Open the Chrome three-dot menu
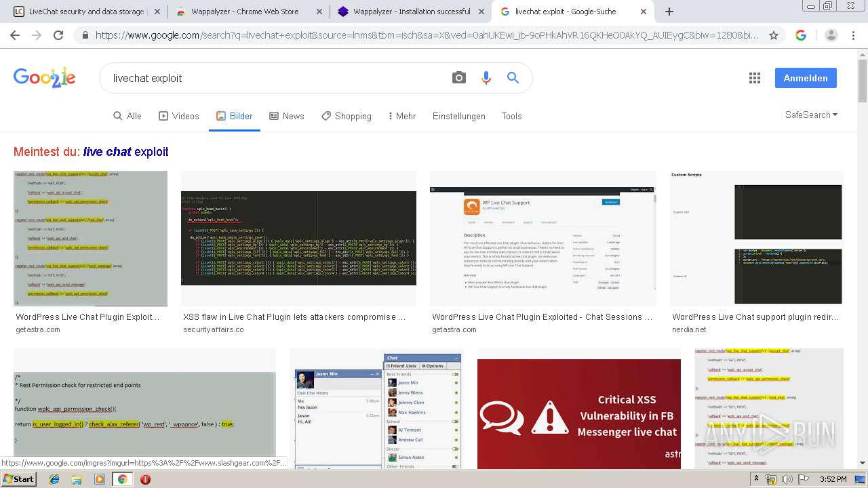The image size is (868, 488). (x=854, y=35)
